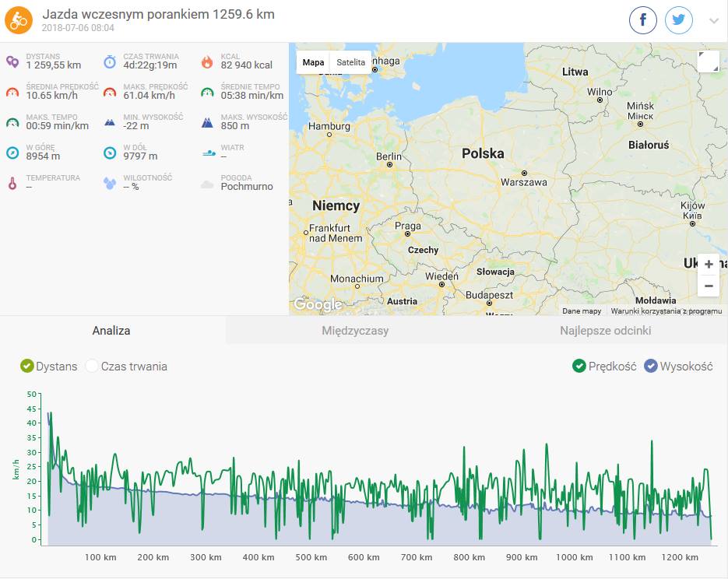Share the workout on Facebook
728x579 pixels.
[642, 20]
